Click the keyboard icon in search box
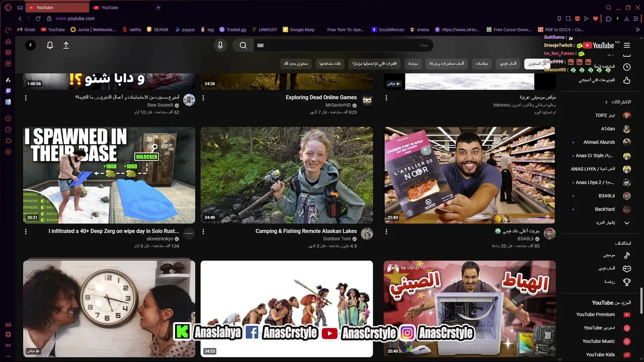 pyautogui.click(x=260, y=45)
